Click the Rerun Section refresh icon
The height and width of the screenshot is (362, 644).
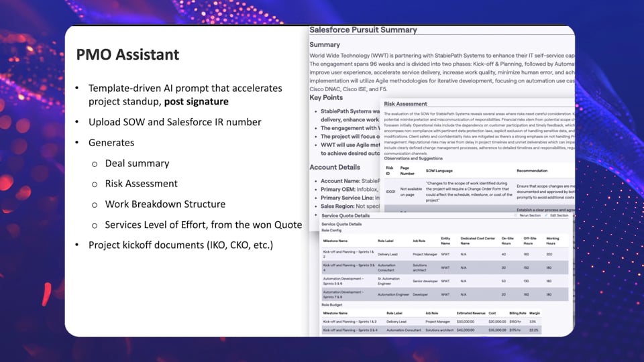point(516,215)
